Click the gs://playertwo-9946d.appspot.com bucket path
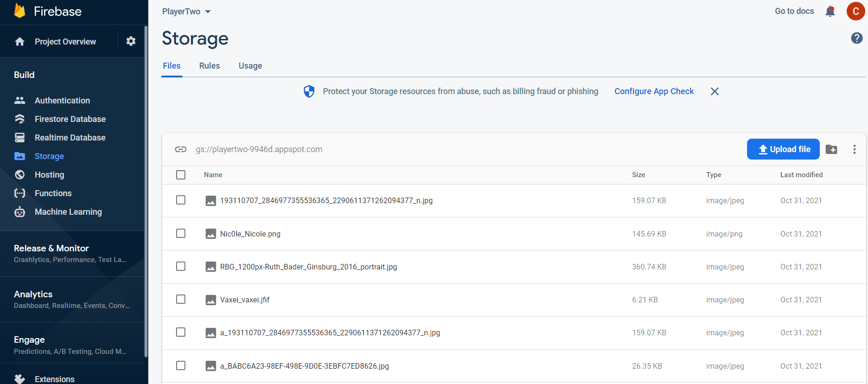Screen dimensions: 868x384 pyautogui.click(x=259, y=149)
